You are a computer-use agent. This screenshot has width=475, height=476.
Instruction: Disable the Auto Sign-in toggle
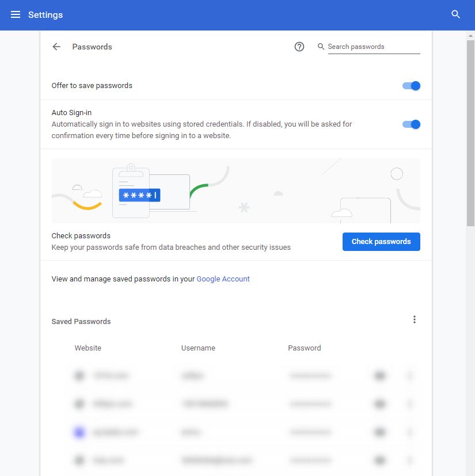tap(411, 124)
